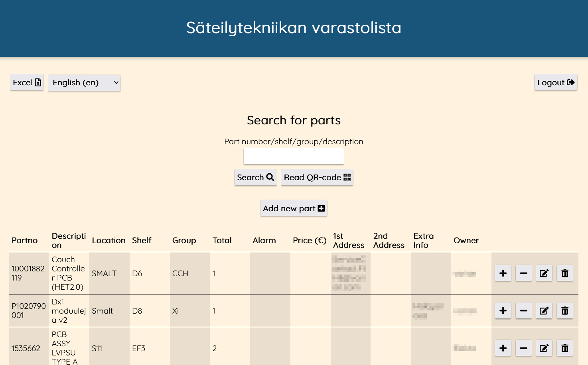The width and height of the screenshot is (588, 365).
Task: Decrease the Couch Controller PCB quantity
Action: click(x=523, y=273)
